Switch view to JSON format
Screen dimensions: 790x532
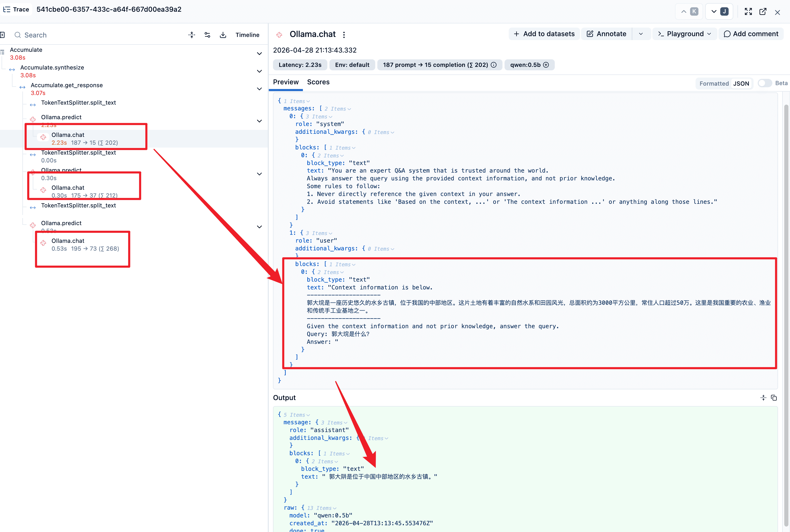pyautogui.click(x=741, y=84)
